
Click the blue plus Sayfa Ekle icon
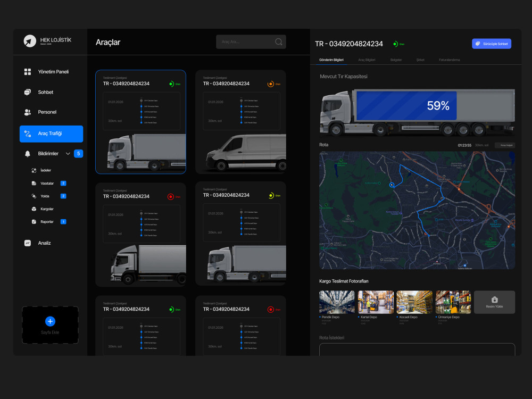(x=50, y=321)
